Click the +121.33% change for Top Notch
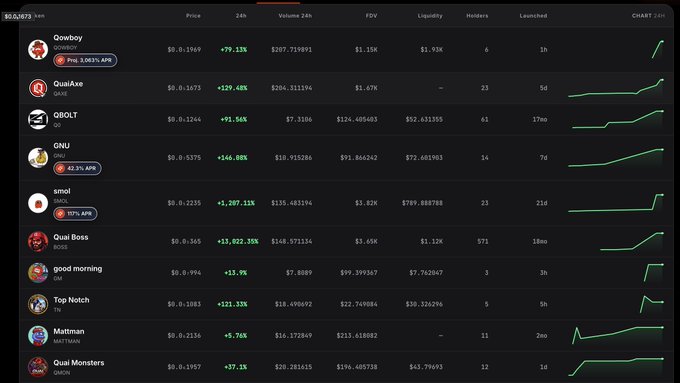This screenshot has height=383, width=680. (x=232, y=304)
